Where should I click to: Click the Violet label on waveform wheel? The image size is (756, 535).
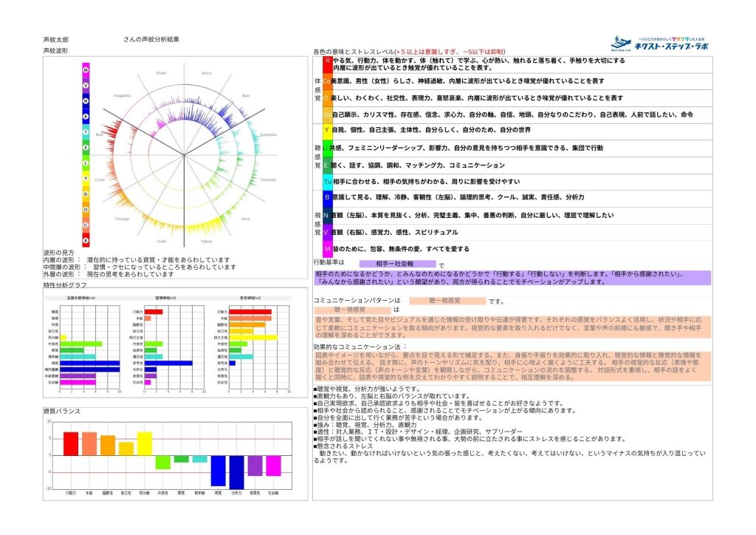(x=161, y=73)
